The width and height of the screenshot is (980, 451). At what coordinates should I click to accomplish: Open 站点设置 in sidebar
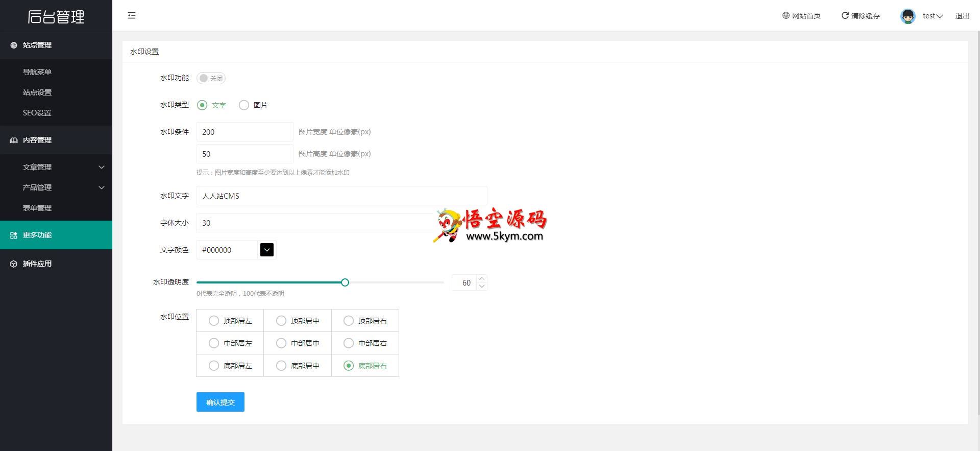pos(56,92)
